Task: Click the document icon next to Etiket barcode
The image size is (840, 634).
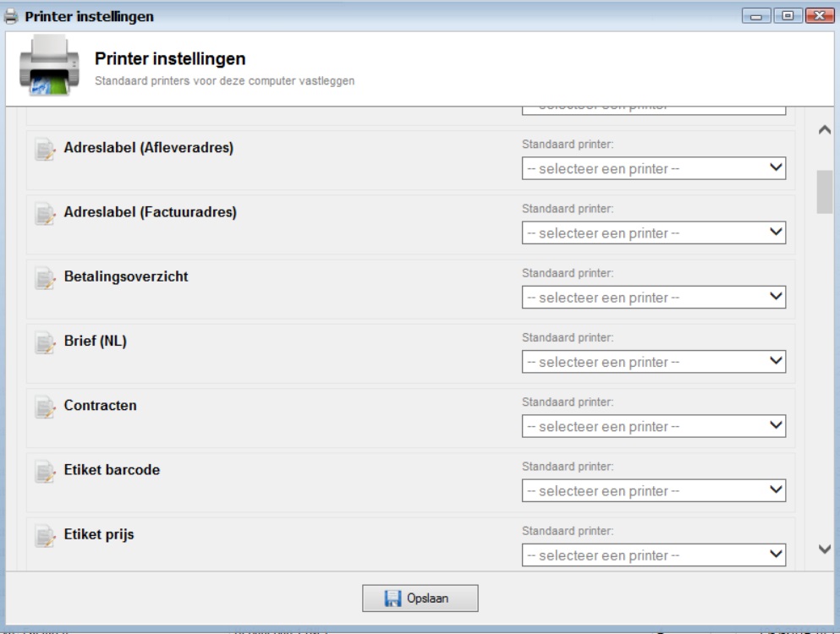Action: point(44,472)
